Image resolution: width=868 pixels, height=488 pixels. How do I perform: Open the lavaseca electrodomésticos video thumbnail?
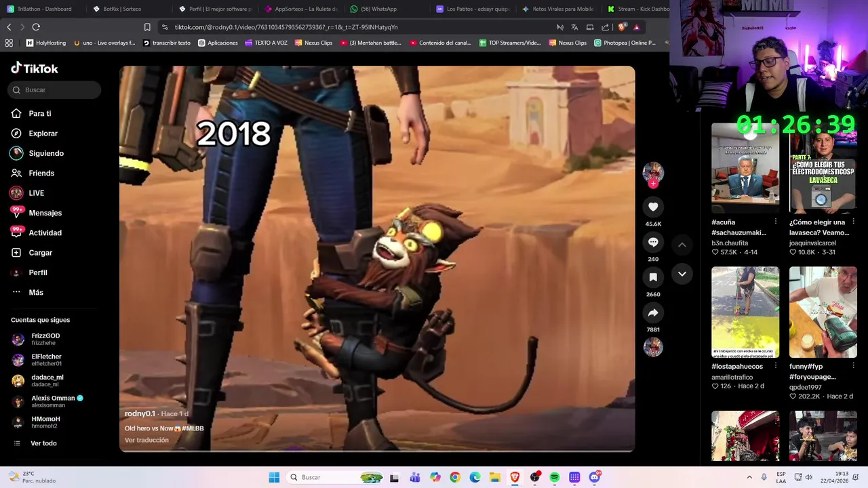(823, 168)
